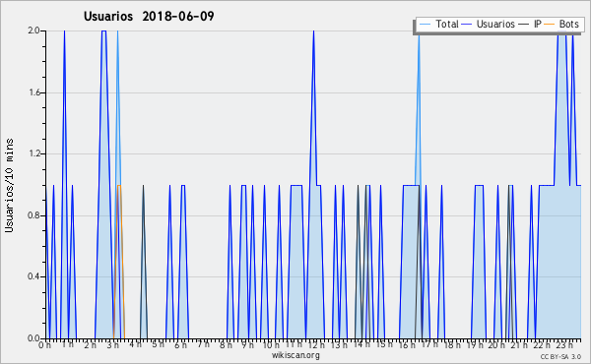The height and width of the screenshot is (364, 591).
Task: Click the 15 h x-axis label
Action: (x=384, y=344)
